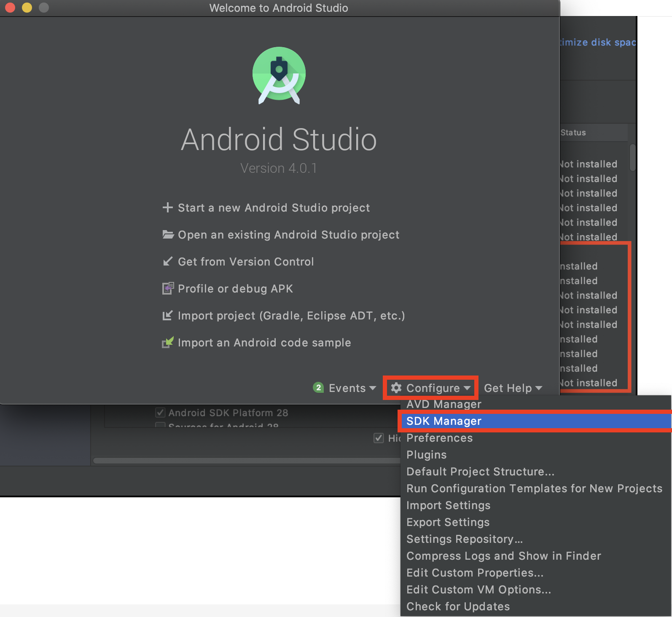Select Edit Custom VM Options...
Image resolution: width=672 pixels, height=617 pixels.
click(535, 590)
